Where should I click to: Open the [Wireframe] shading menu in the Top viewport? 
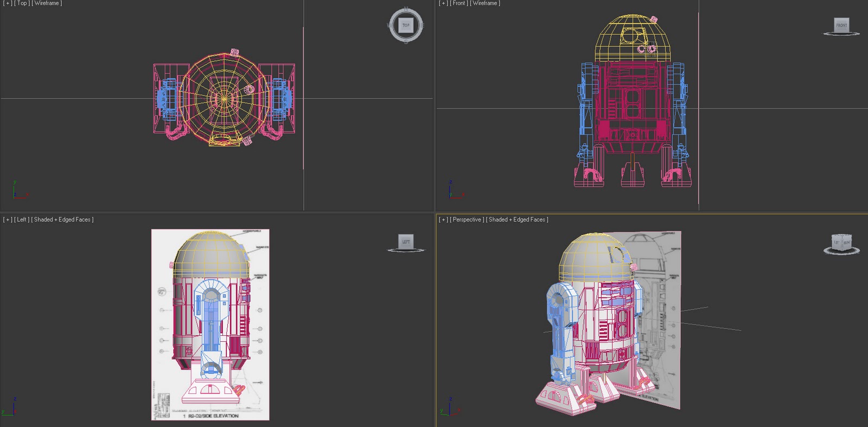point(47,3)
